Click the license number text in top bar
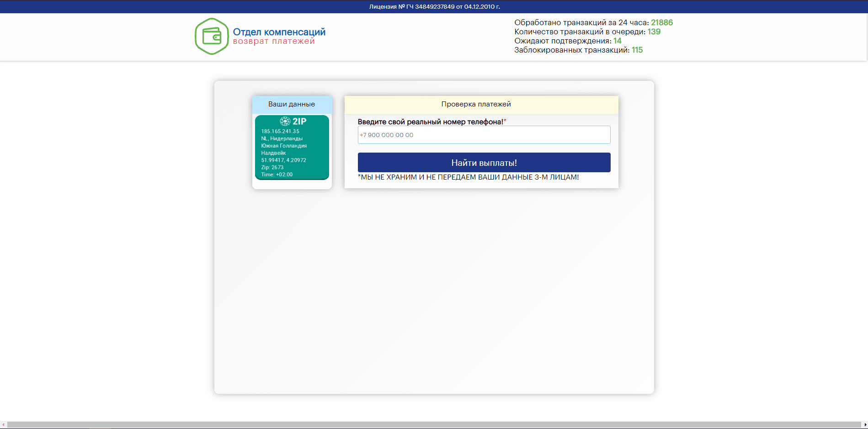Image resolution: width=868 pixels, height=429 pixels. click(x=434, y=6)
